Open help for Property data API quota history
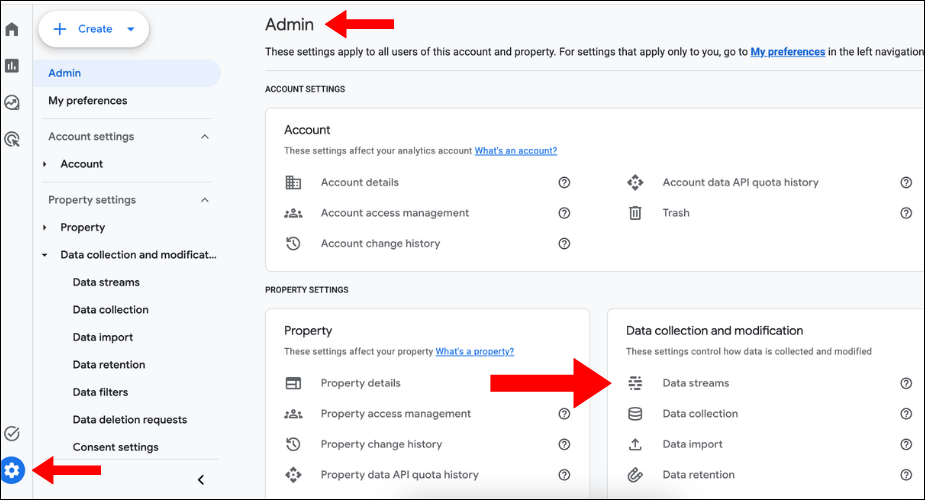925x500 pixels. (564, 475)
